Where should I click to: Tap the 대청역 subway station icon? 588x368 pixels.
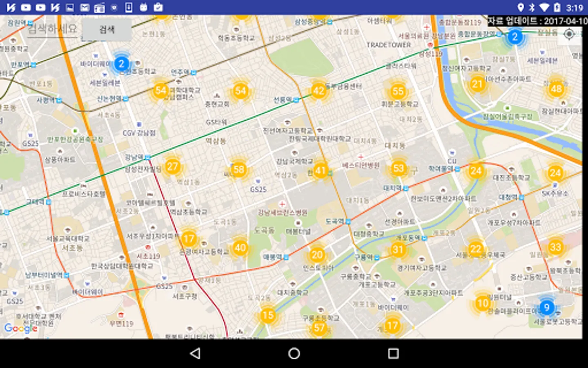pos(521,197)
